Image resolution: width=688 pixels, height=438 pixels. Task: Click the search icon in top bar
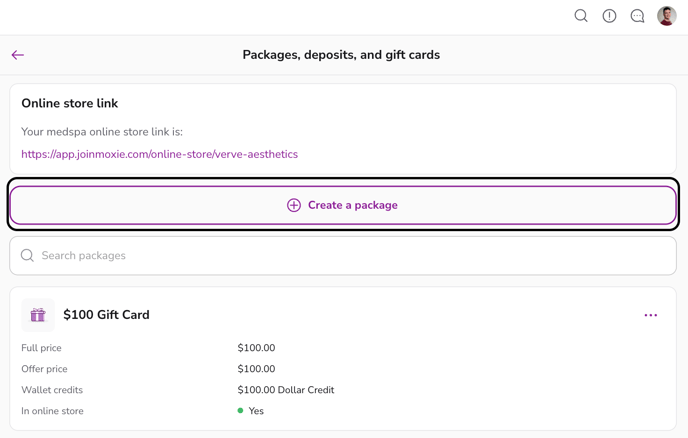[x=581, y=16]
